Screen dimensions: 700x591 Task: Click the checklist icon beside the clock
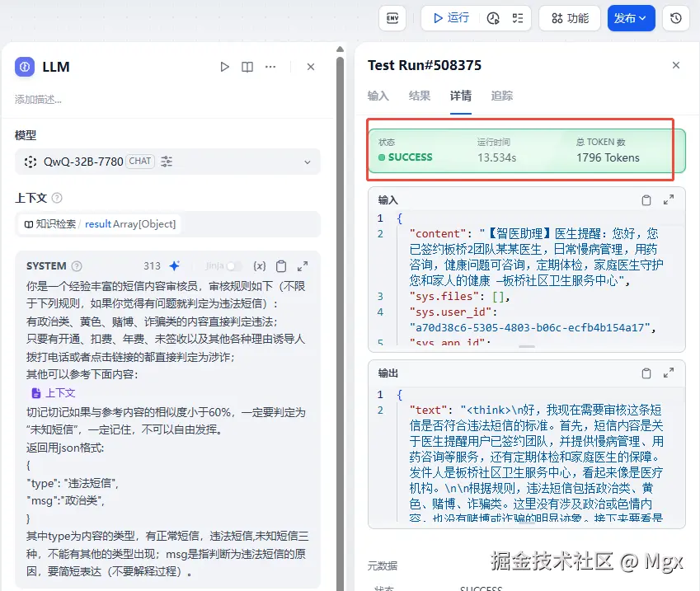518,17
